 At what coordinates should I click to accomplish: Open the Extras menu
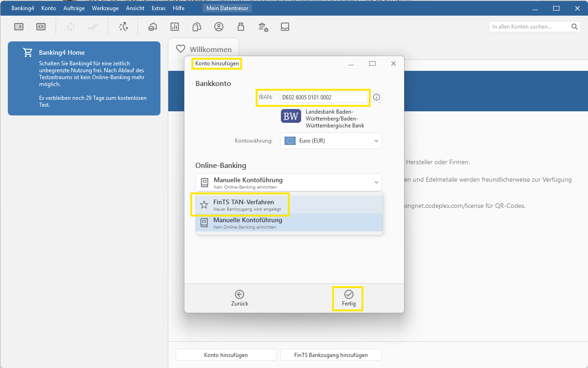point(159,8)
